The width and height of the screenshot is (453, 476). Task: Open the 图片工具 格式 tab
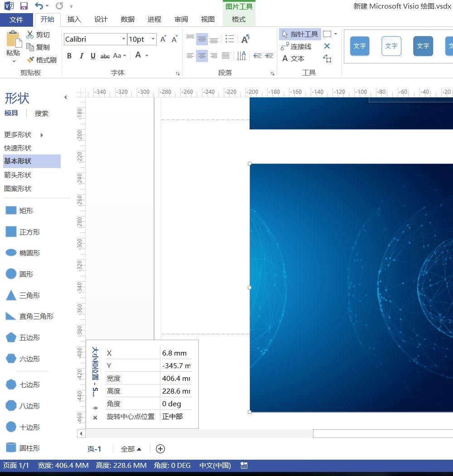[238, 19]
